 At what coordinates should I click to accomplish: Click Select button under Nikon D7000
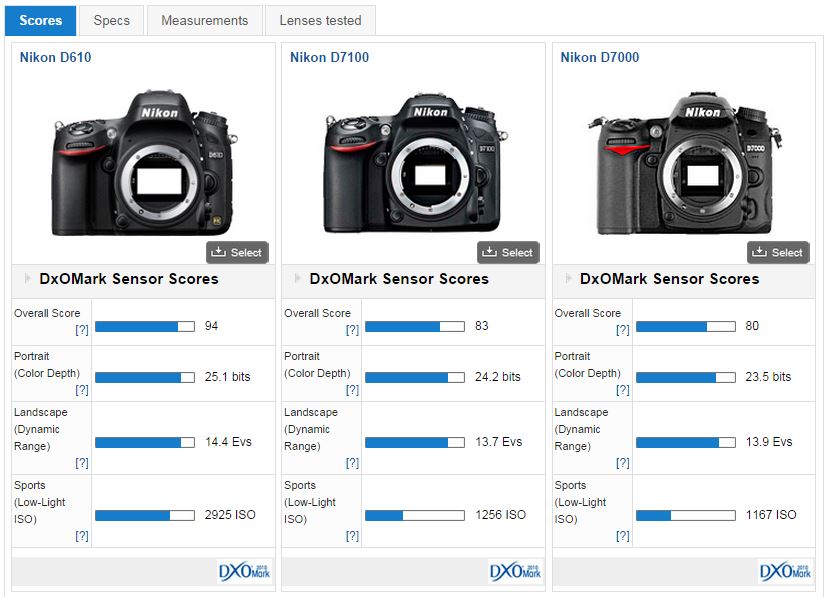pos(778,252)
